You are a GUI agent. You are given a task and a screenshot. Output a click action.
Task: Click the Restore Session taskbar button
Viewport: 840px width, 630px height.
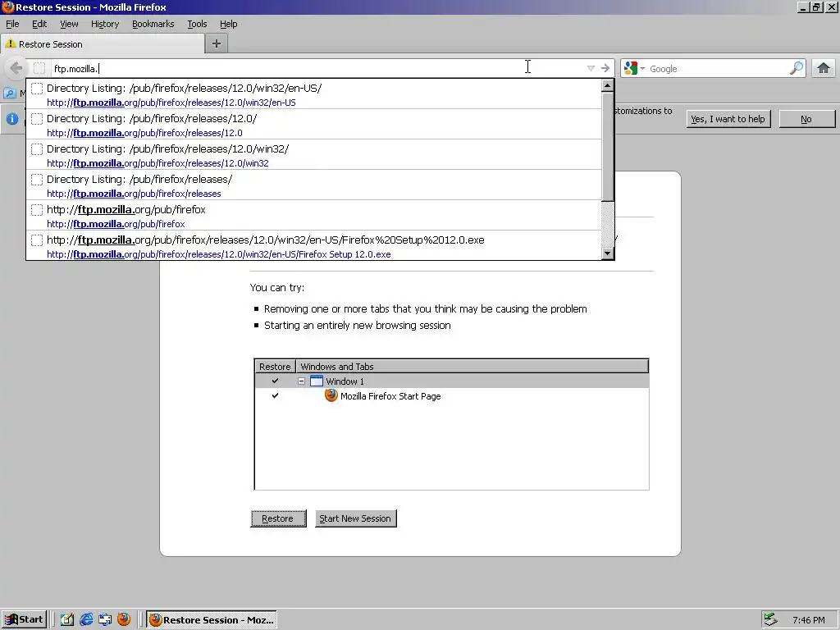[212, 620]
